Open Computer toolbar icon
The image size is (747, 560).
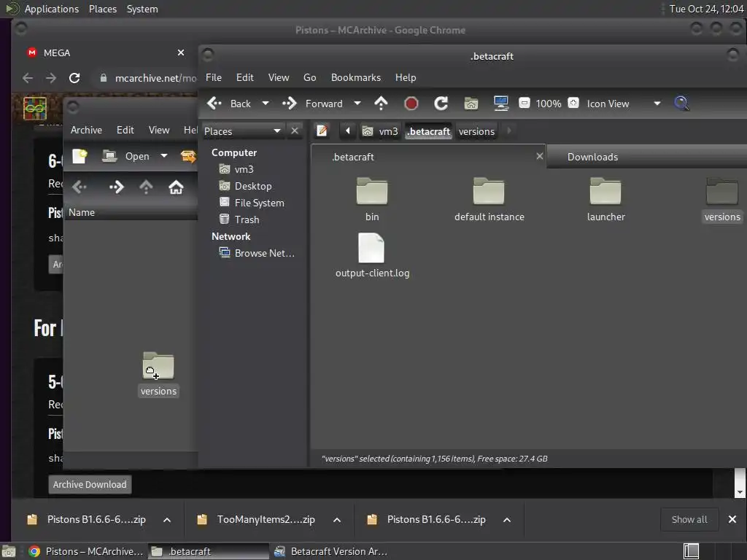click(x=500, y=104)
